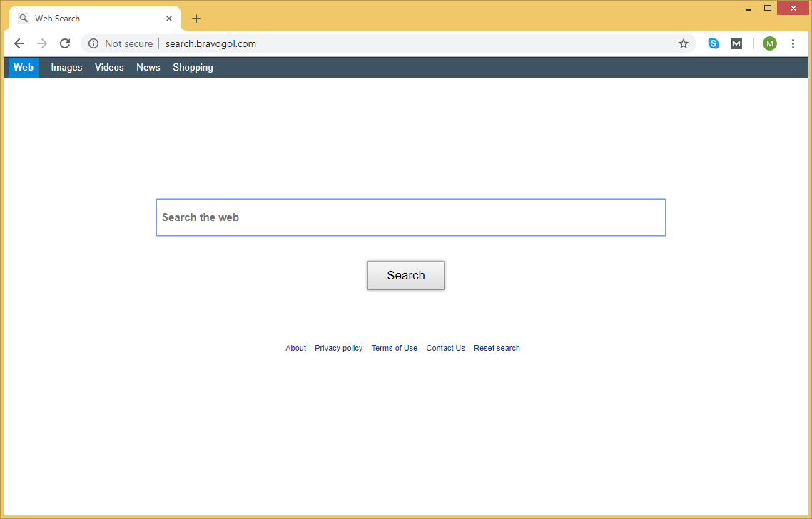Open the M extension icon
Screen dimensions: 812x519
(x=736, y=43)
